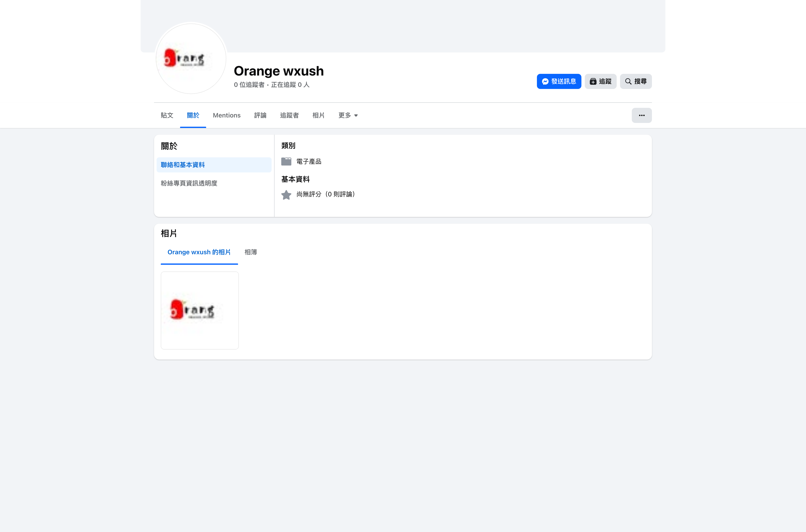
Task: Open the Mentions tab
Action: click(227, 115)
